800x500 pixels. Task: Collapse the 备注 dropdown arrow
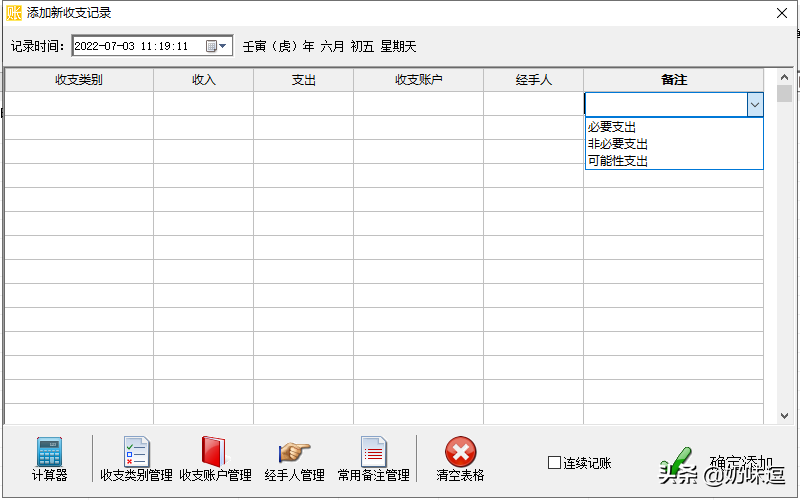(754, 104)
